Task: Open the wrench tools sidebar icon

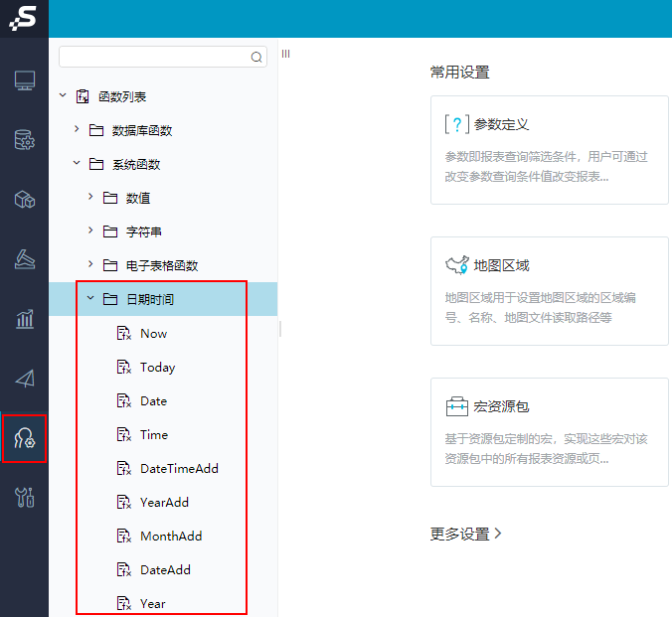Action: 25,498
